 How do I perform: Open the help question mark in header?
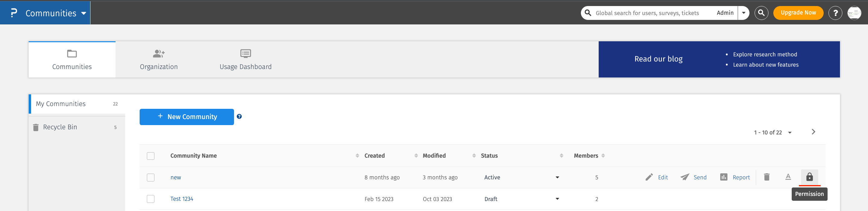coord(835,13)
